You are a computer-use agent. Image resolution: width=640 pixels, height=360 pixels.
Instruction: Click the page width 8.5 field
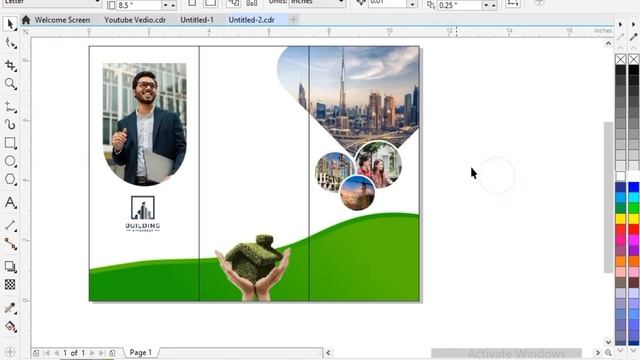click(x=139, y=5)
